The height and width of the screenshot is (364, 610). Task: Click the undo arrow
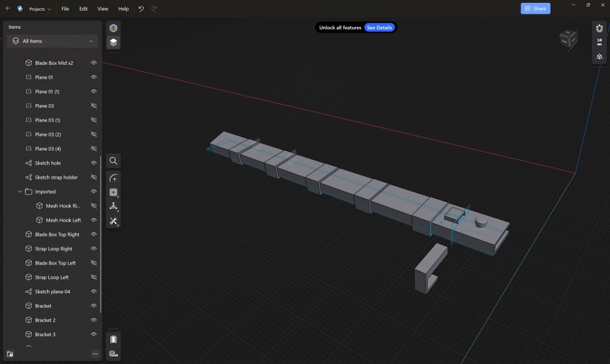(x=141, y=9)
